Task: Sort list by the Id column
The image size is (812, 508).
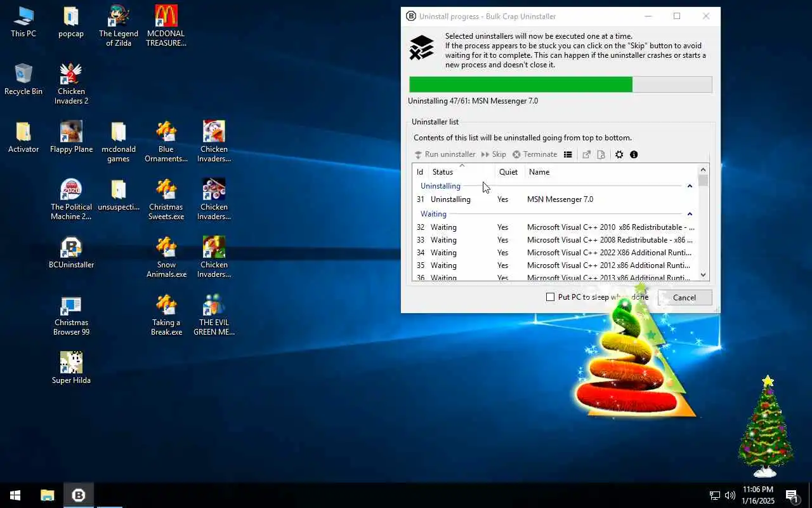Action: click(420, 172)
